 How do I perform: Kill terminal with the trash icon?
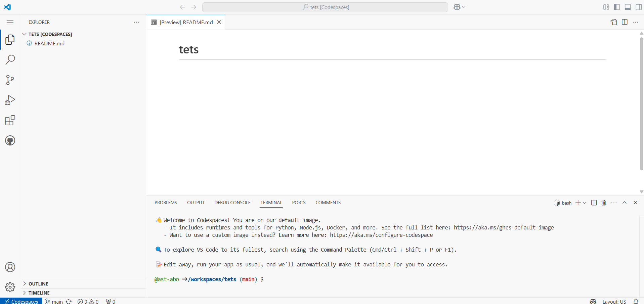[604, 203]
